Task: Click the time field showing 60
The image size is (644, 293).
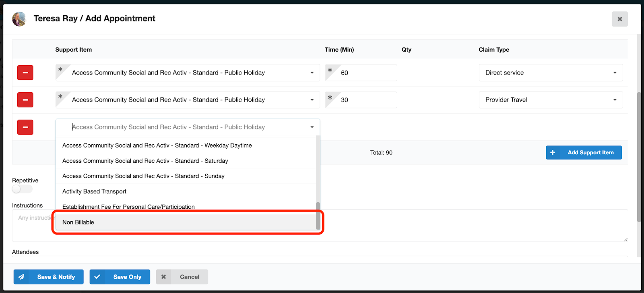Action: (x=366, y=73)
